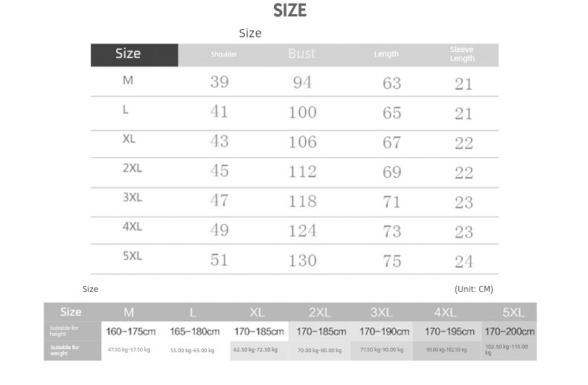Click the Suitable for weight label
The image size is (588, 385).
coord(65,350)
